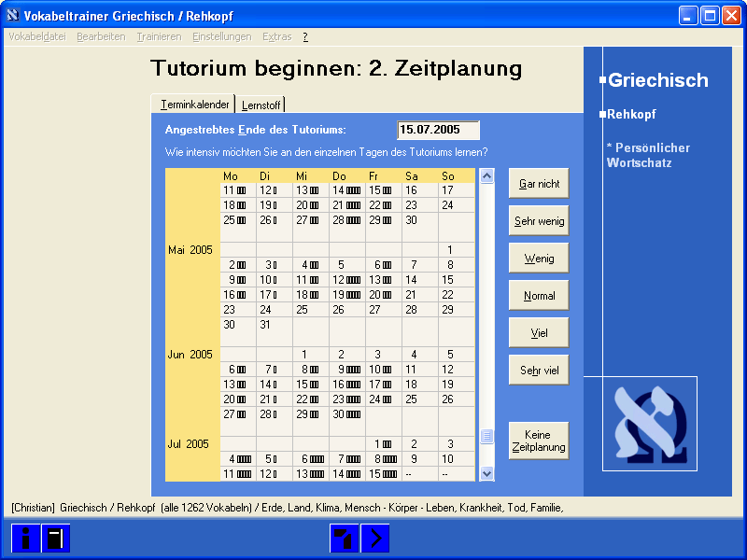Maximize the Vokabeltrainer window
This screenshot has height=560, width=747.
(710, 16)
